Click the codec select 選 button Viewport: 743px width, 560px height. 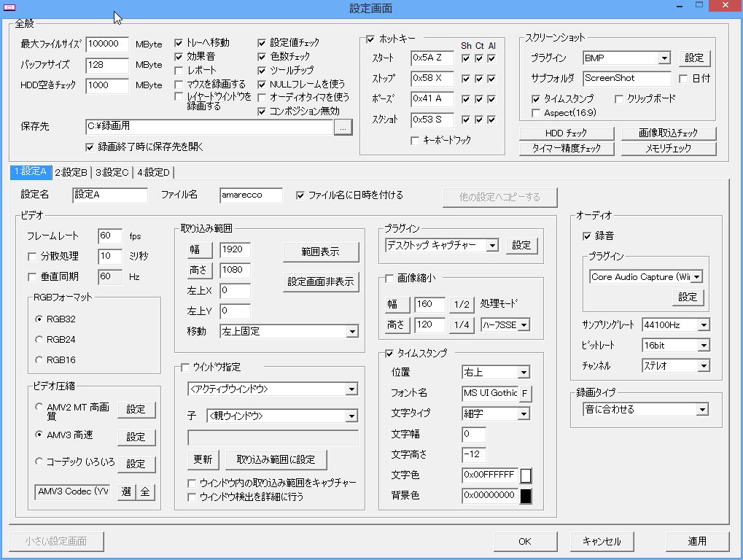(126, 492)
